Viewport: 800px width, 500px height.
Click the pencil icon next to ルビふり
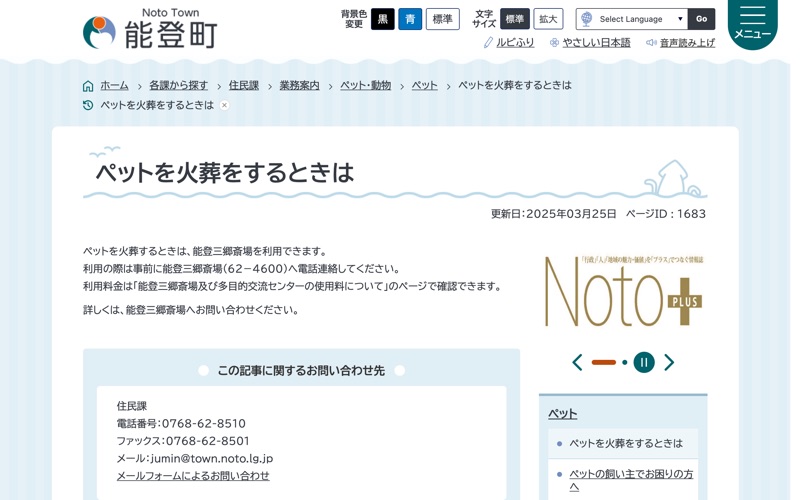[x=488, y=43]
